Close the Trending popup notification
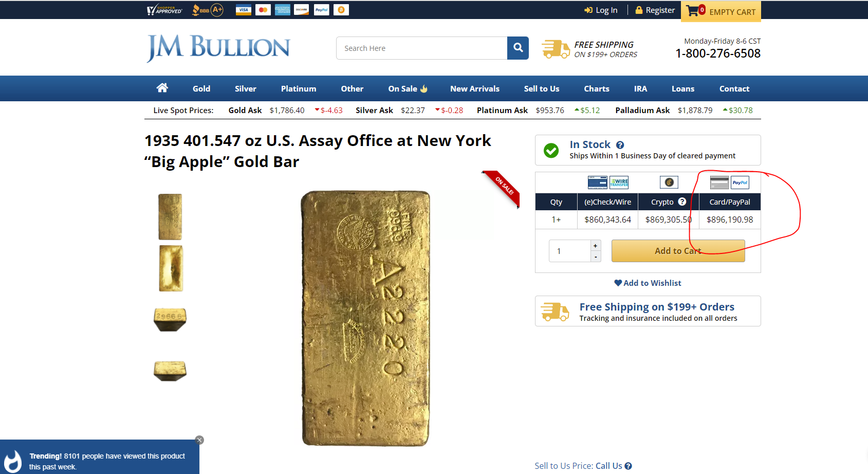 click(x=200, y=440)
